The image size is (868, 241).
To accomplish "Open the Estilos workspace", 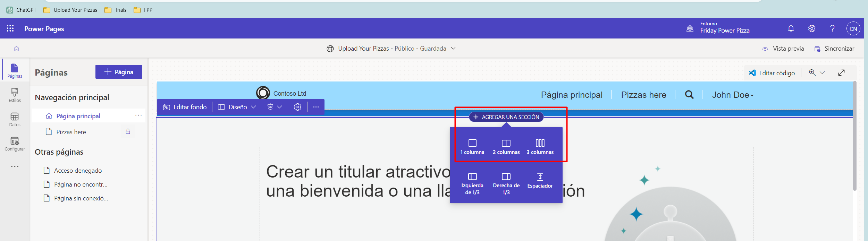I will click(15, 95).
